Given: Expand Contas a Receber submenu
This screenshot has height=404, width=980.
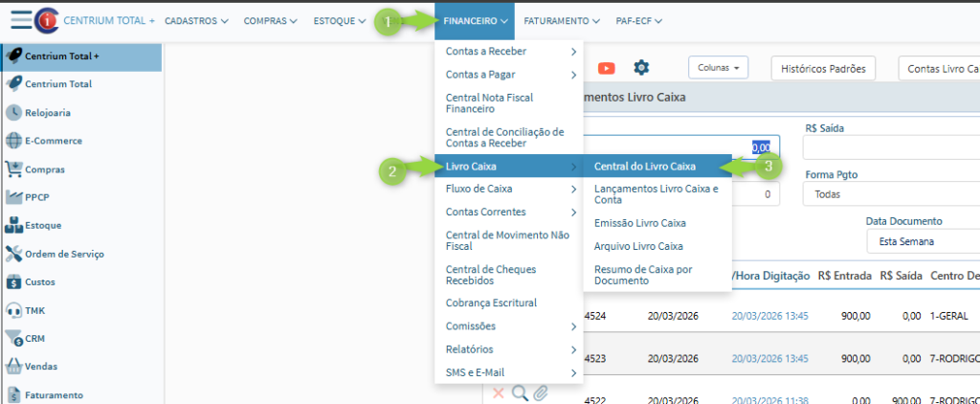Looking at the screenshot, I should pyautogui.click(x=508, y=51).
